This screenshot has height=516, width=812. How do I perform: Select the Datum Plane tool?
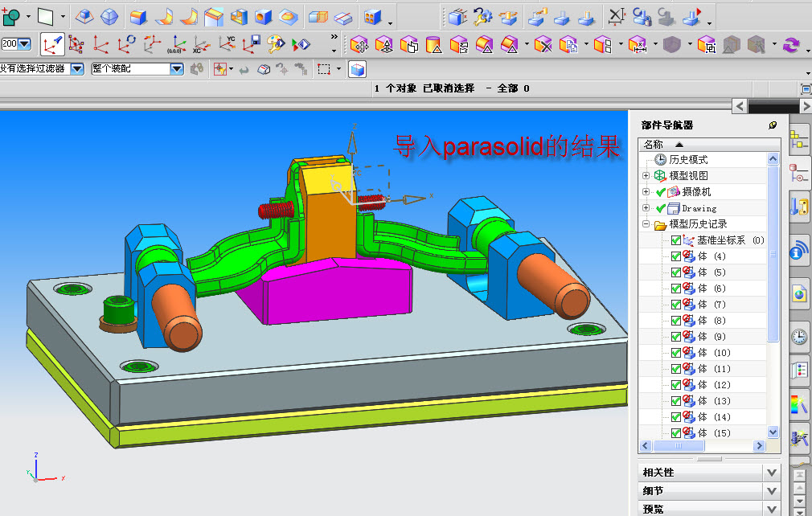[46, 17]
